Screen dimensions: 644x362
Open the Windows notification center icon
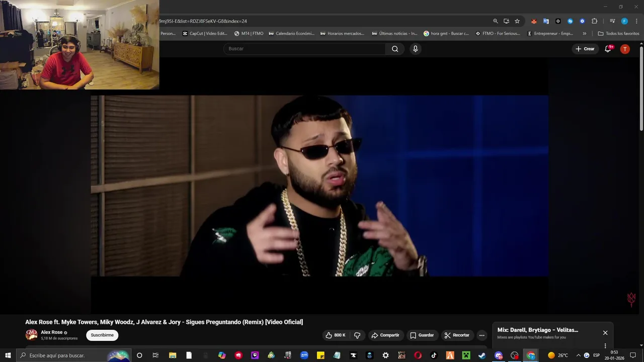click(633, 355)
